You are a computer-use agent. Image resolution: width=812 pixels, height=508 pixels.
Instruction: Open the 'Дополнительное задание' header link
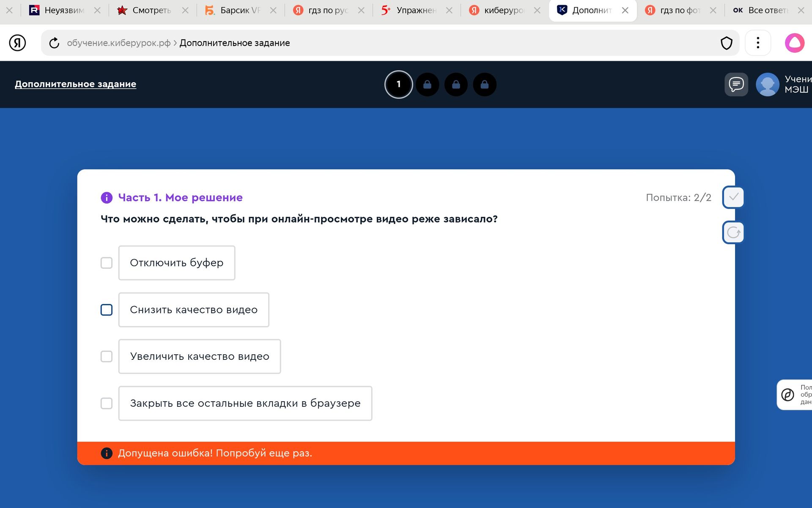(x=76, y=84)
